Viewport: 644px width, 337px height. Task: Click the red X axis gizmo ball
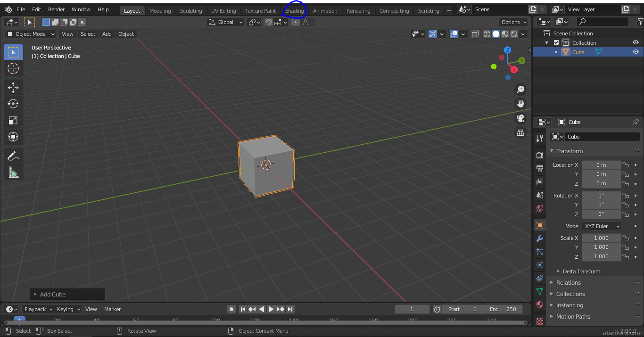[x=514, y=70]
